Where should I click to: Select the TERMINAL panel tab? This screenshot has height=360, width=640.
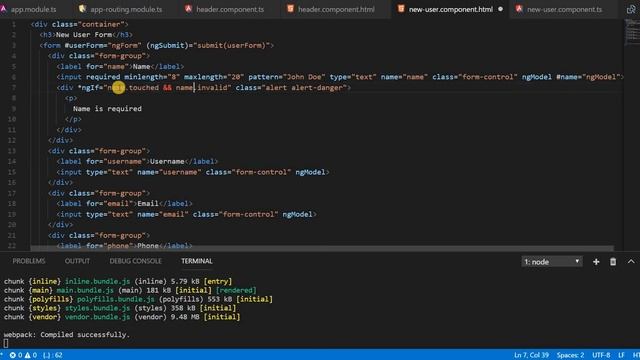point(197,261)
